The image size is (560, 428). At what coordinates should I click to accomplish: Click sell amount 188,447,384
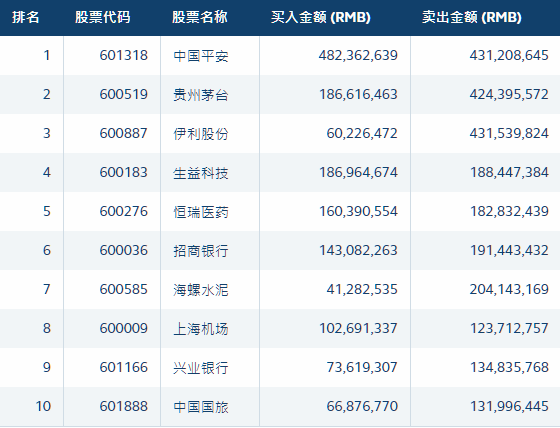(509, 172)
